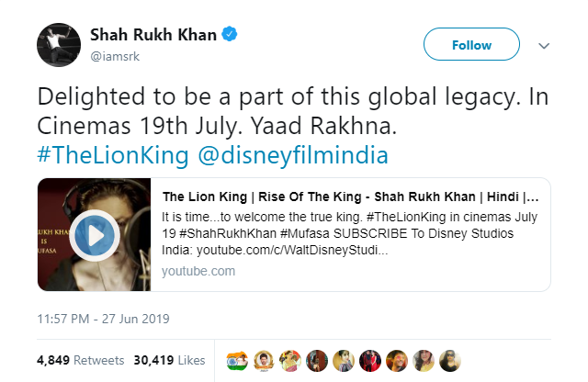This screenshot has height=382, width=588.
Task: Click the Indian flag liker avatar
Action: 236,359
